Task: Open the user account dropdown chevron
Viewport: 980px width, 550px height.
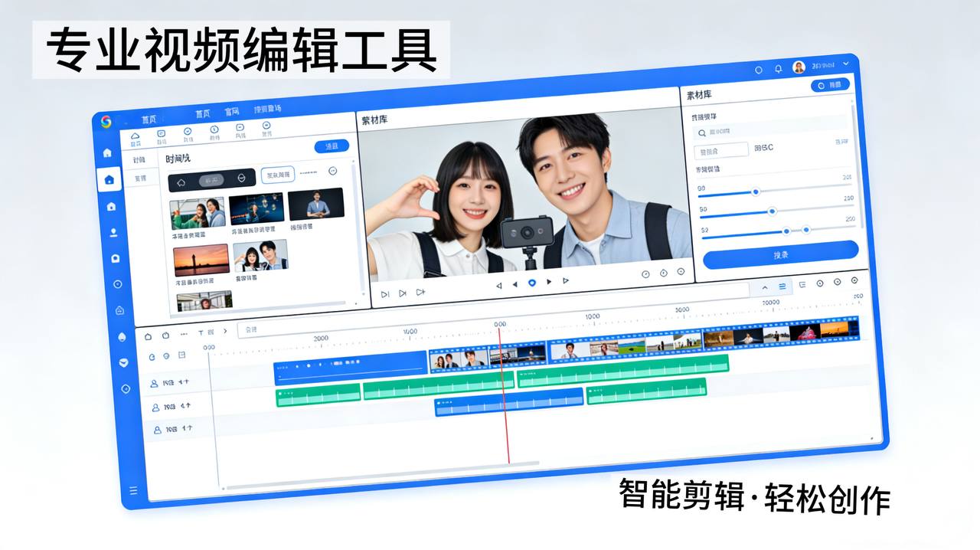Action: [x=846, y=64]
